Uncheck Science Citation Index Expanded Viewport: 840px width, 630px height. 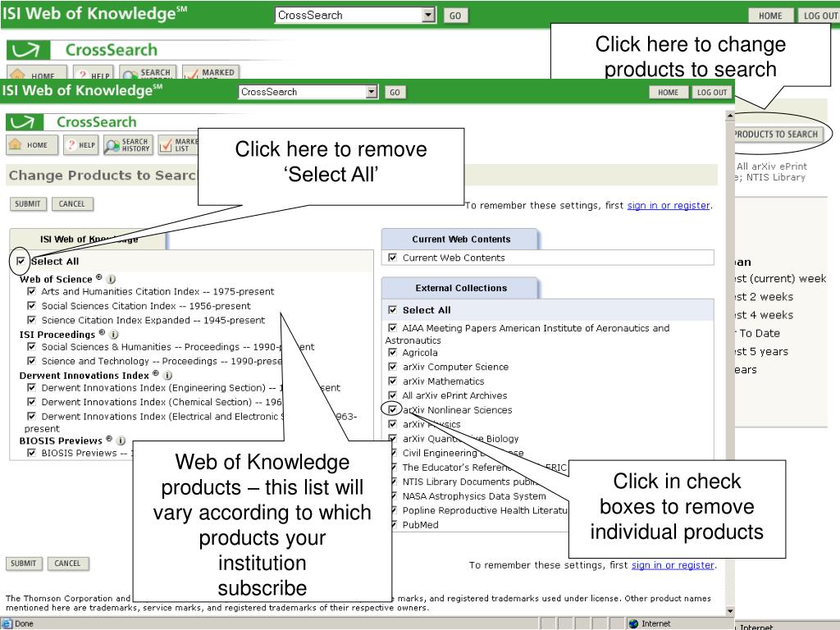32,319
